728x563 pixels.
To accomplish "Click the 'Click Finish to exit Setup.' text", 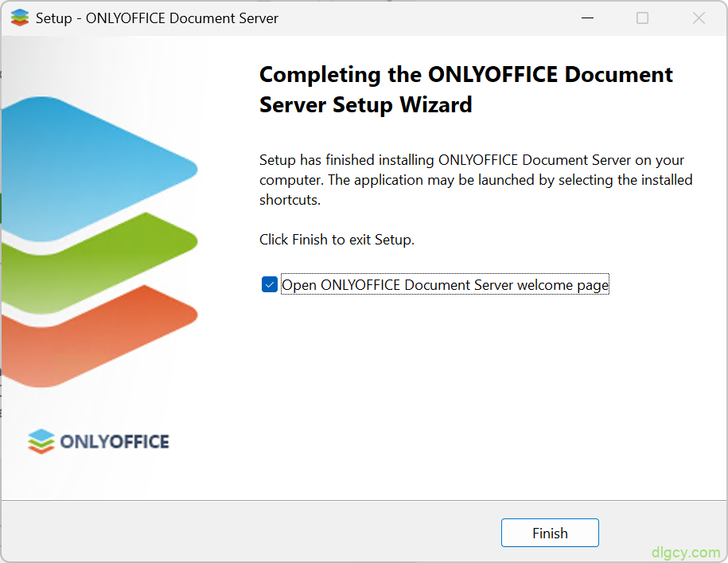I will (x=337, y=240).
